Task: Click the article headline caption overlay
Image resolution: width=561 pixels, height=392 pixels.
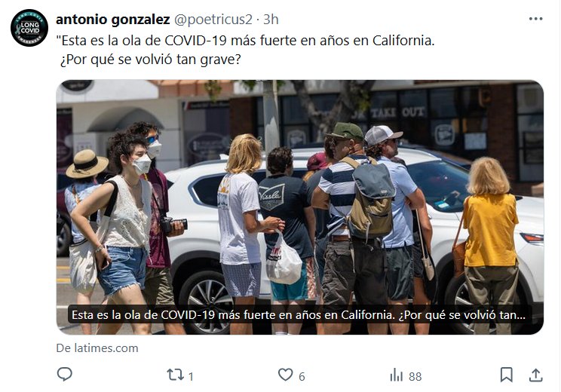Action: pos(299,315)
